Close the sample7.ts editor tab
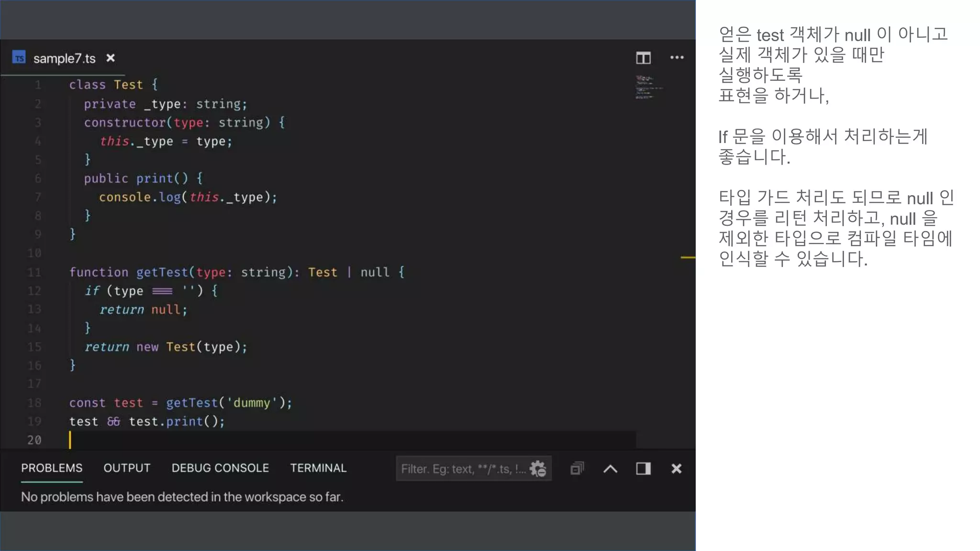 [x=111, y=58]
